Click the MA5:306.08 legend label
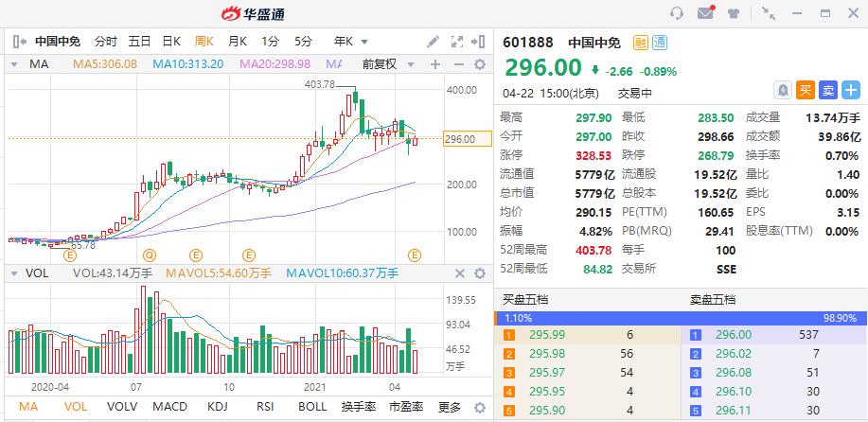 [105, 64]
